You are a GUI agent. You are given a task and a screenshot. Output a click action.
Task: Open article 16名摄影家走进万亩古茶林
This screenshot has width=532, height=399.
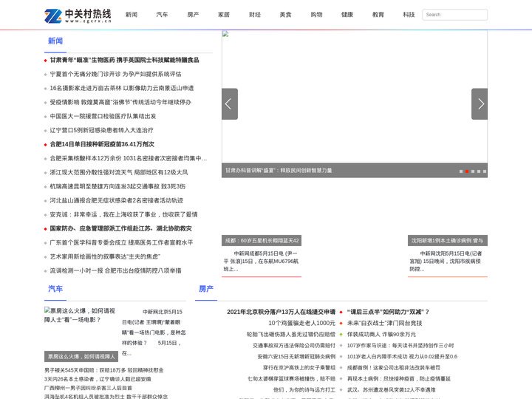coord(122,88)
